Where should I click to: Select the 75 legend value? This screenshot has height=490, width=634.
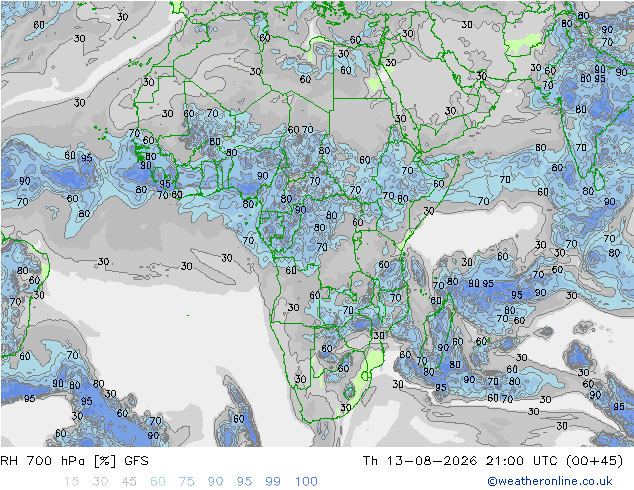186,481
